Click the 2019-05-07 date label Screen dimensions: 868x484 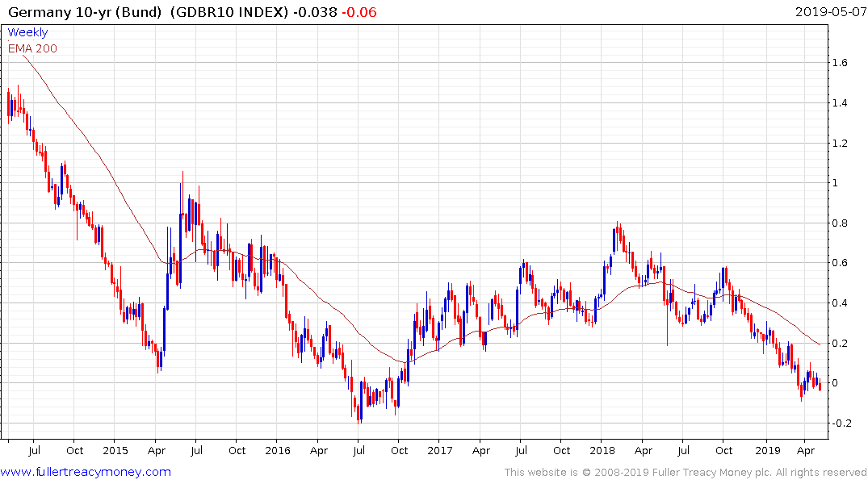(x=830, y=11)
